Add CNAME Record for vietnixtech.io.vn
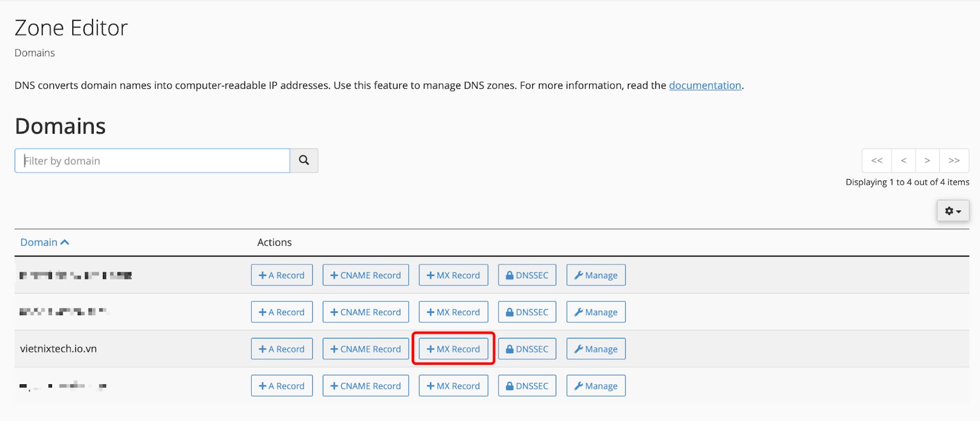 click(x=366, y=349)
